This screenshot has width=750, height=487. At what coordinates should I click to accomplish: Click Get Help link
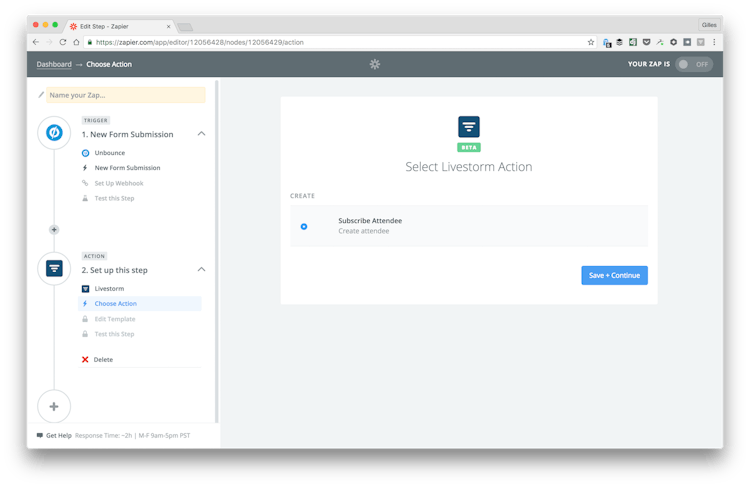click(59, 435)
